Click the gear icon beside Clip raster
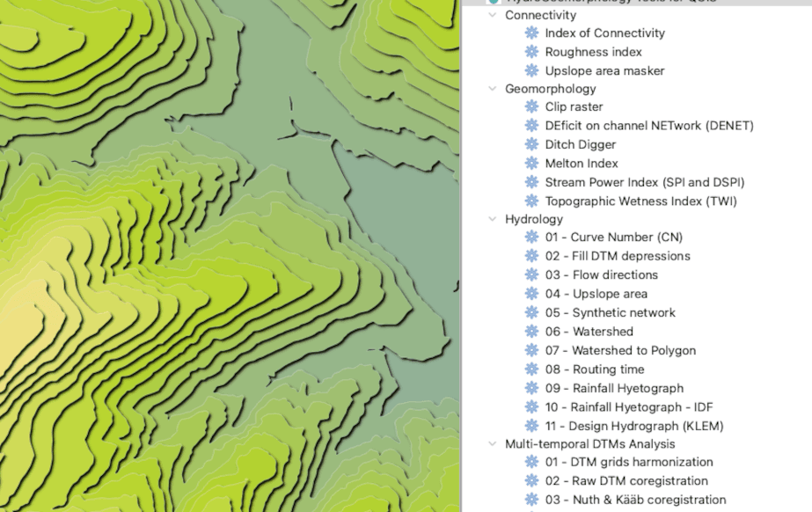The width and height of the screenshot is (812, 512). click(x=532, y=106)
